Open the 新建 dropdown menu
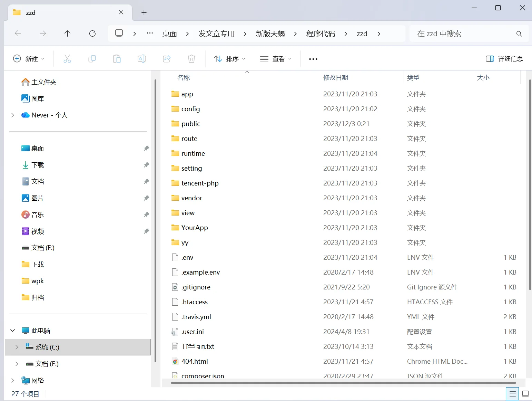Image resolution: width=532 pixels, height=401 pixels. (x=29, y=59)
